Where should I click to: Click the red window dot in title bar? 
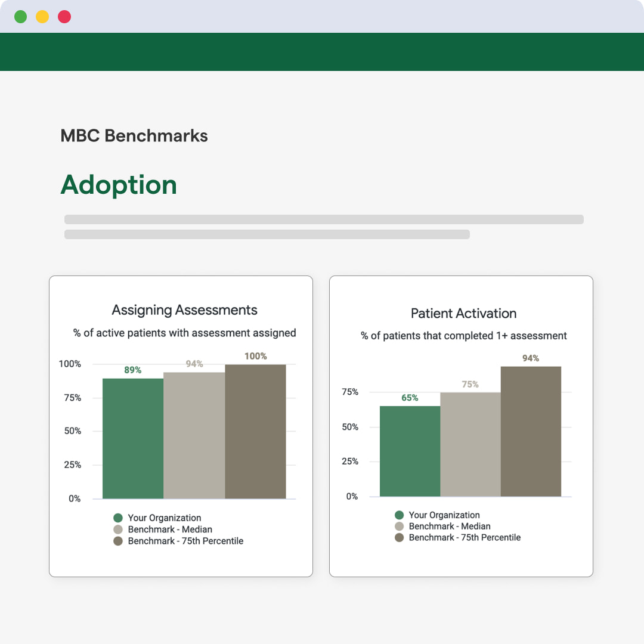[x=64, y=17]
